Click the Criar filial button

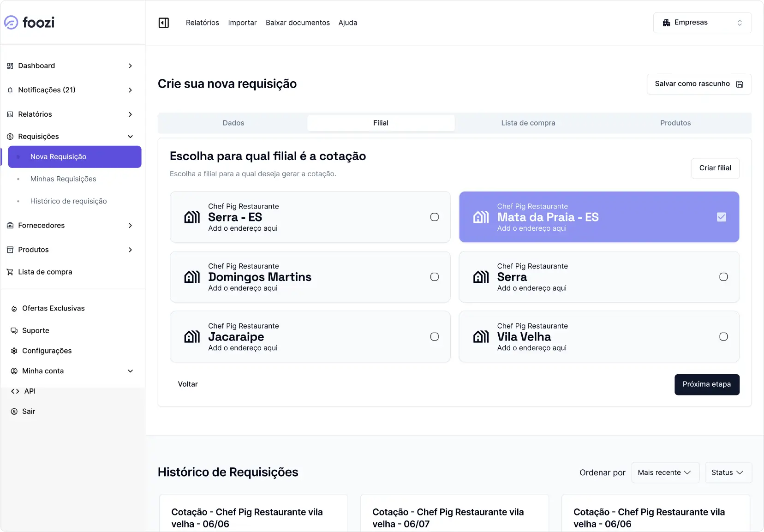click(x=715, y=168)
